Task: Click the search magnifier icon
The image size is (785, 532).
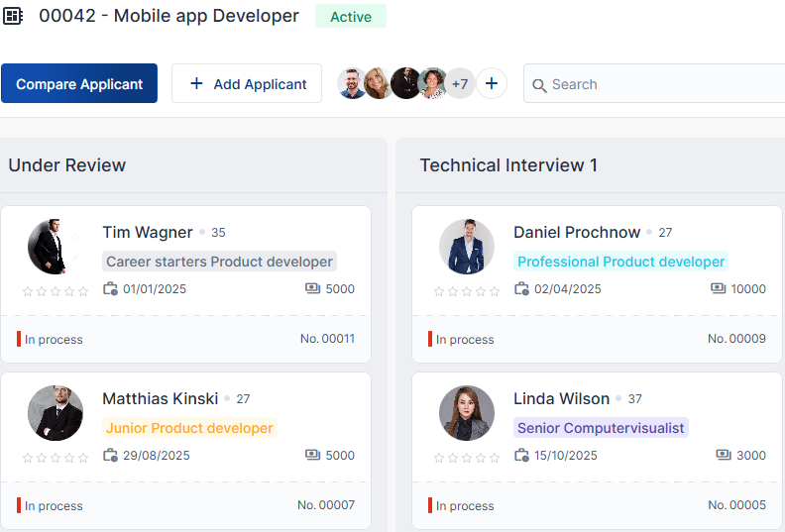Action: click(x=540, y=85)
